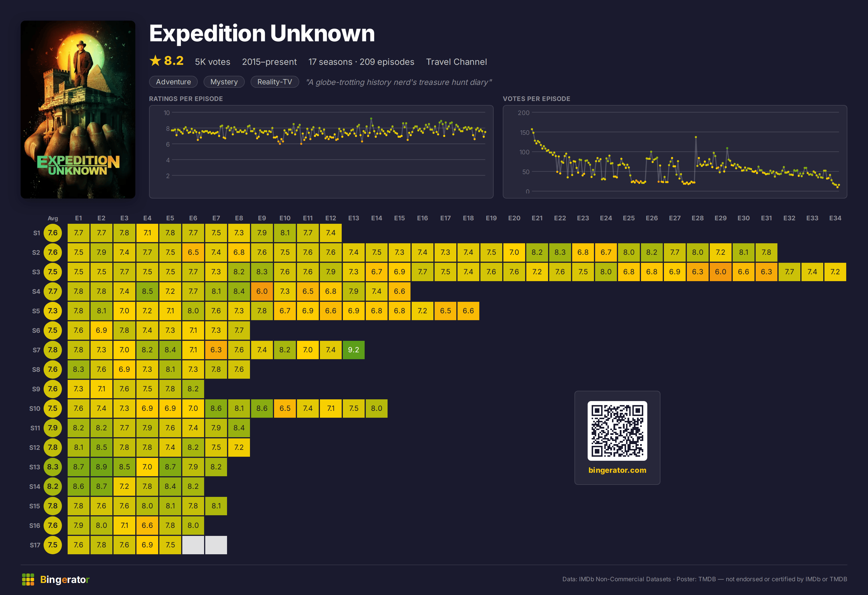
Task: Click the Votes Per Episode chart
Action: [675, 152]
